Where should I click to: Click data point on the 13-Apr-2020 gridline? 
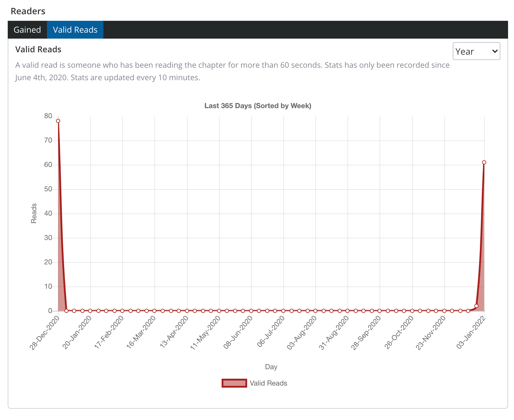187,311
